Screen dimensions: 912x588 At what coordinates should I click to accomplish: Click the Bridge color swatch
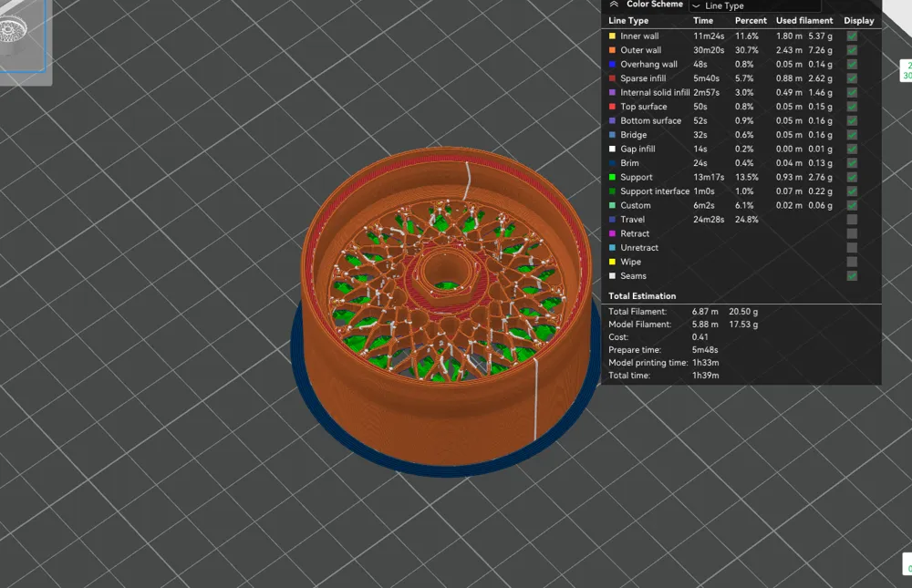(612, 134)
